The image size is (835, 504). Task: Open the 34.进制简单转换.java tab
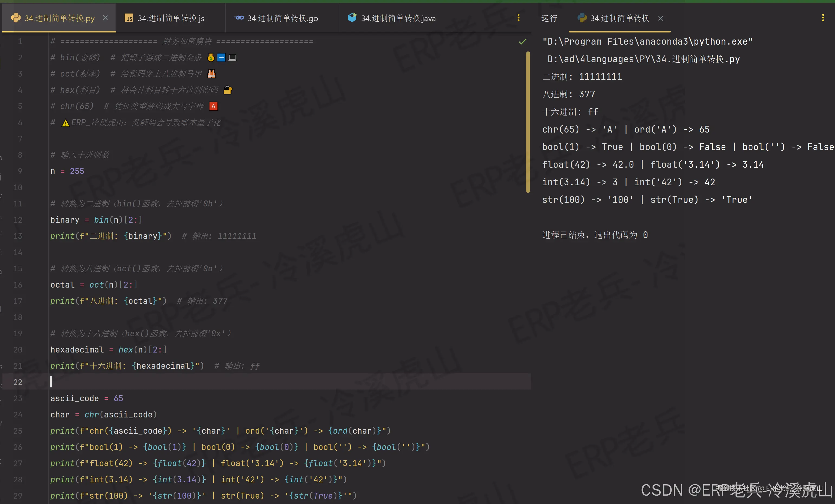(398, 18)
